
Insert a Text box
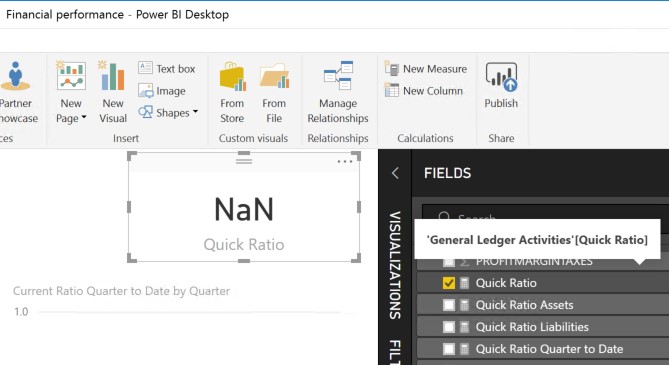pyautogui.click(x=167, y=68)
